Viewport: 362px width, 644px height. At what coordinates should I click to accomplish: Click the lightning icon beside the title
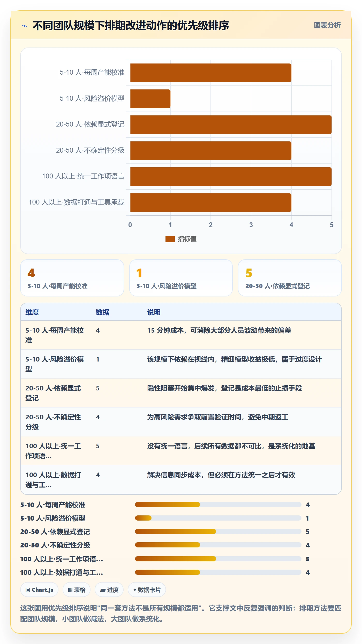tap(25, 26)
